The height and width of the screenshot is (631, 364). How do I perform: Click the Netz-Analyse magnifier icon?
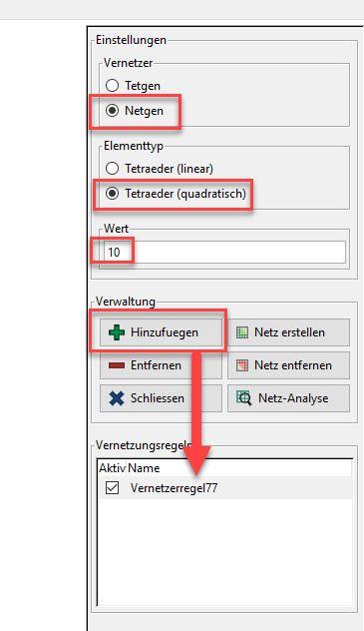(x=243, y=398)
